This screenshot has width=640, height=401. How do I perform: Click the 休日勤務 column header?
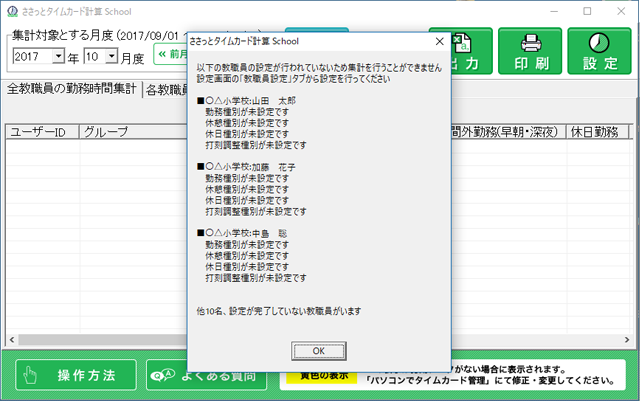click(596, 132)
